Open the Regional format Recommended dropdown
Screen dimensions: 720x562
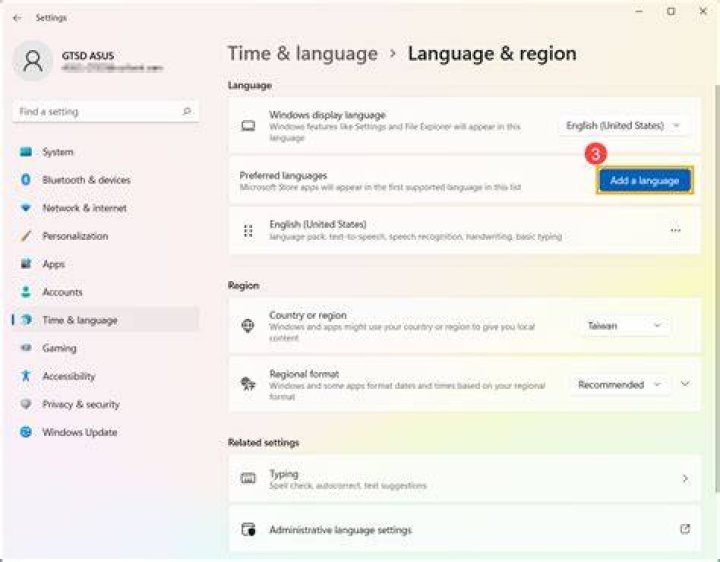pyautogui.click(x=620, y=384)
